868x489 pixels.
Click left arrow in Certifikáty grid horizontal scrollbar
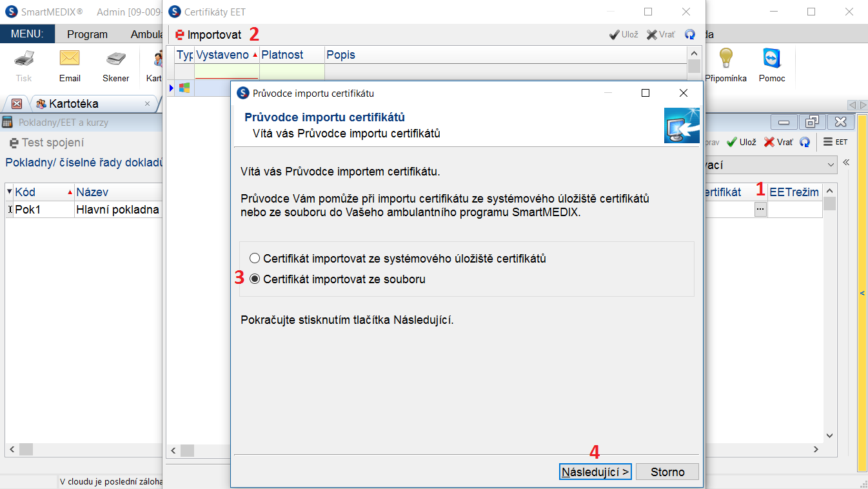point(173,450)
